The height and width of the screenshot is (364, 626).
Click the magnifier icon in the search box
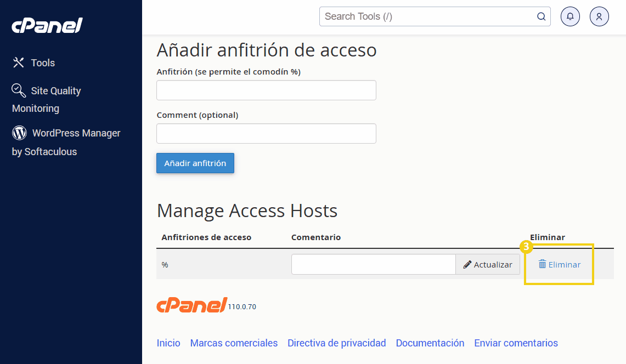[541, 16]
